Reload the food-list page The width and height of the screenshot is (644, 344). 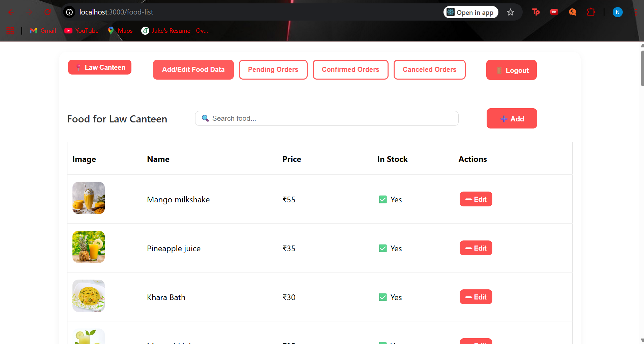pos(48,12)
